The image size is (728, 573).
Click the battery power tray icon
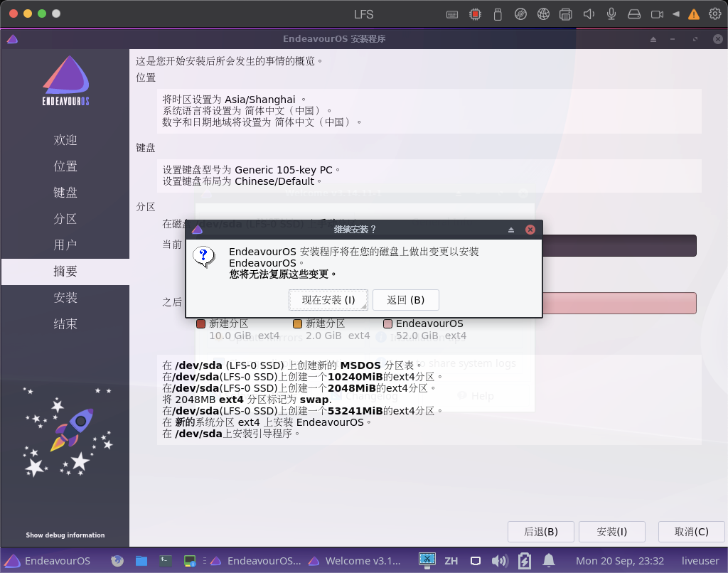pyautogui.click(x=525, y=561)
